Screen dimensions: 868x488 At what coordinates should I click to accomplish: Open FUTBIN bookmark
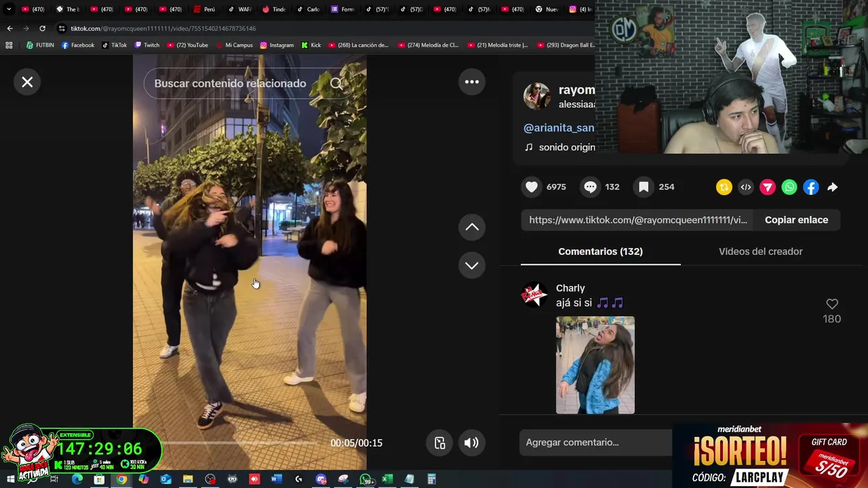coord(40,45)
